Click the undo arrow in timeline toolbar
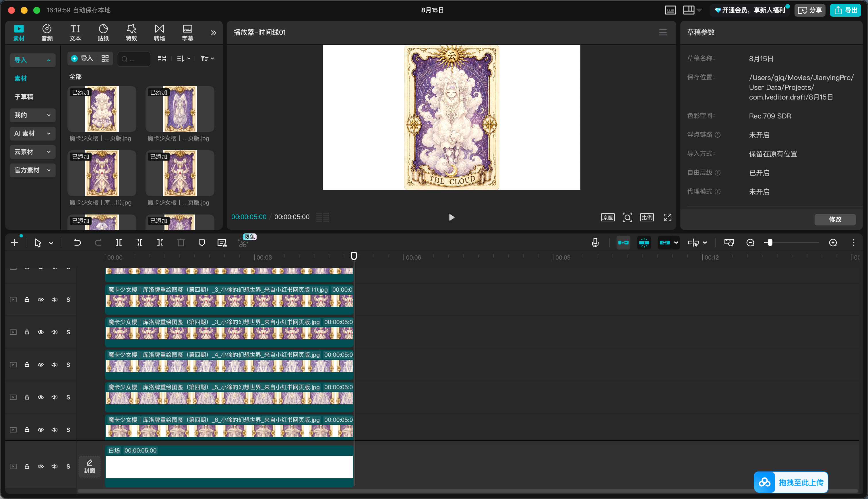868x499 pixels. click(77, 243)
